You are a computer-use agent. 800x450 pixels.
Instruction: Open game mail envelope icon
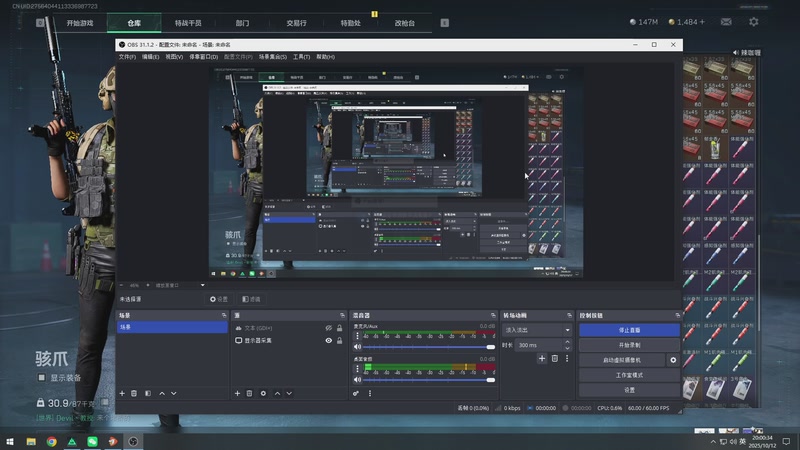(726, 21)
